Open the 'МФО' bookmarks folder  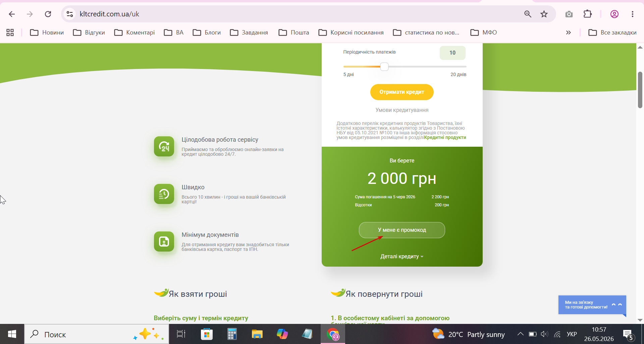click(483, 32)
